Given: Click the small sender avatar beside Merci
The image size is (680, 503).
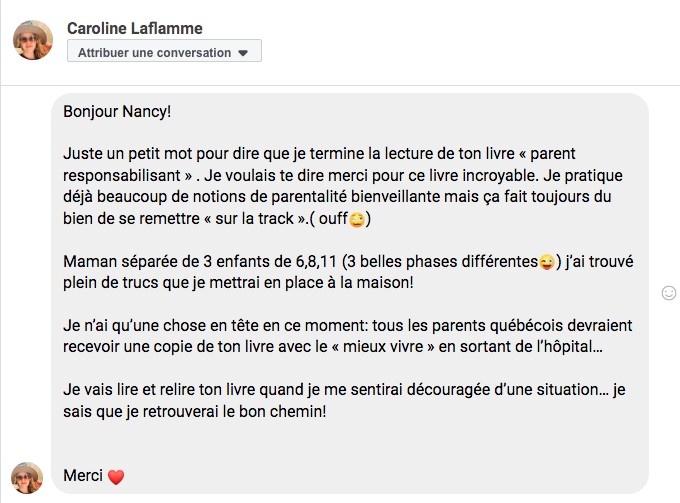Looking at the screenshot, I should tap(27, 477).
